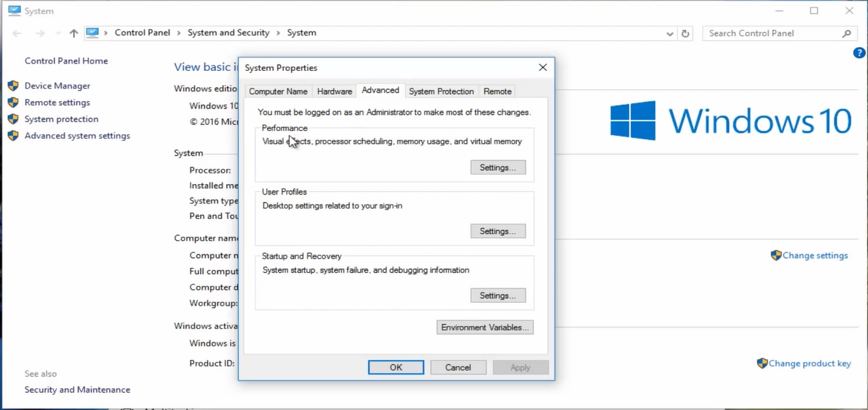
Task: Click the back arrow navigation icon
Action: click(x=18, y=33)
